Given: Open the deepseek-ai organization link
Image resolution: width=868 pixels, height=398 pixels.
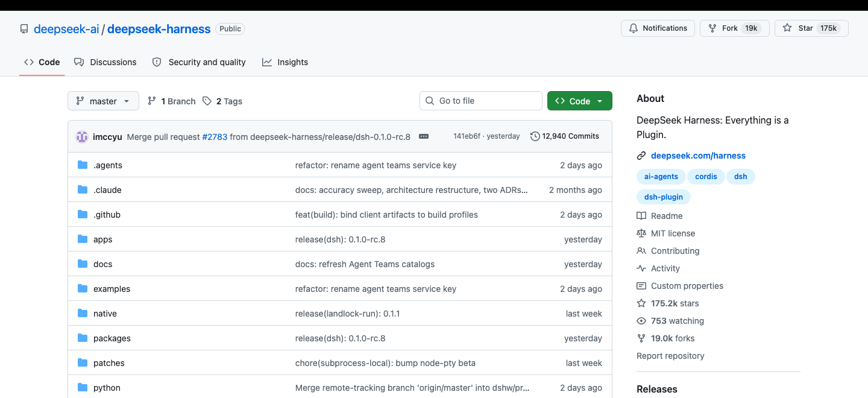Looking at the screenshot, I should pos(66,29).
